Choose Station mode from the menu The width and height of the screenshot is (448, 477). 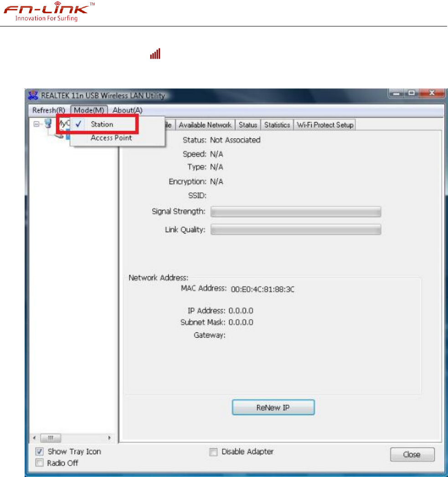102,124
